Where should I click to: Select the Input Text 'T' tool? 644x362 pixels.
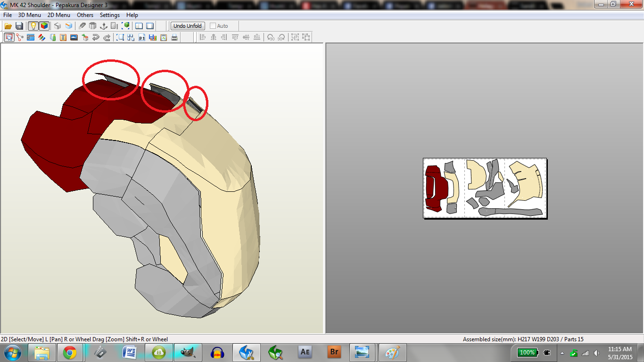point(63,37)
